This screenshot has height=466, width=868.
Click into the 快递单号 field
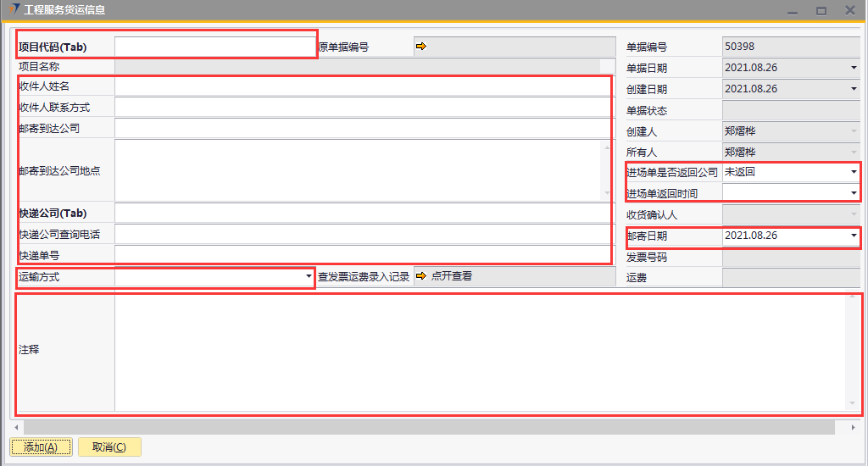[362, 254]
